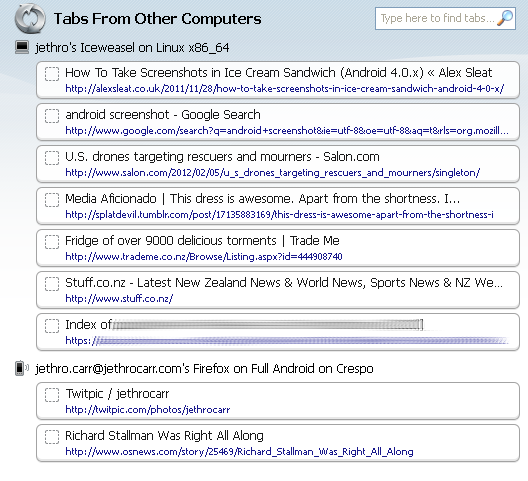Click 'Fridge of over 9000 delicious torments' title
Viewport: 528px width, 481px height.
pyautogui.click(x=202, y=241)
